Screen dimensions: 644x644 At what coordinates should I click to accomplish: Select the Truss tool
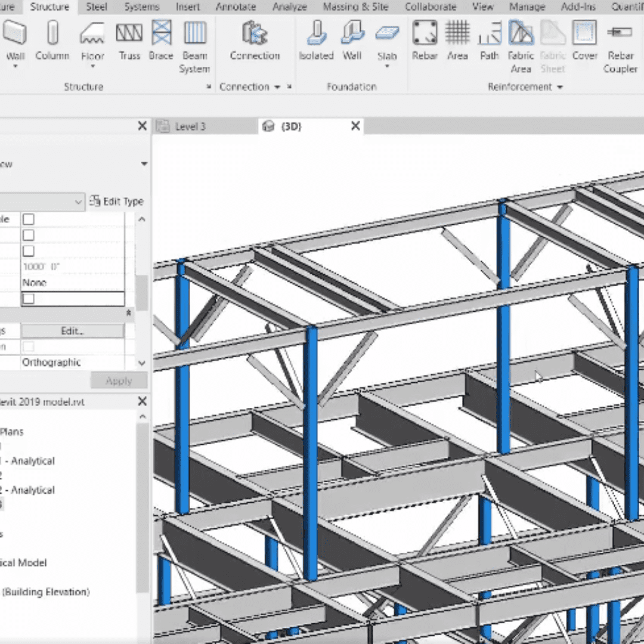coord(129,41)
